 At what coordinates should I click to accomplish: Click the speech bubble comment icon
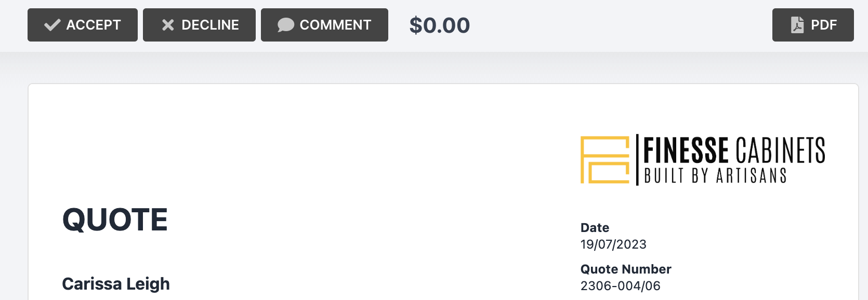(285, 25)
